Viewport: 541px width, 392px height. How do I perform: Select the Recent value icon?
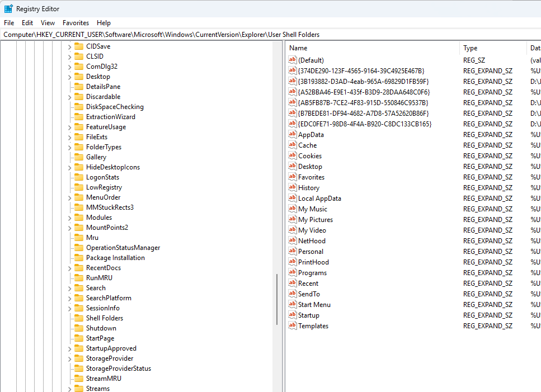pos(292,283)
